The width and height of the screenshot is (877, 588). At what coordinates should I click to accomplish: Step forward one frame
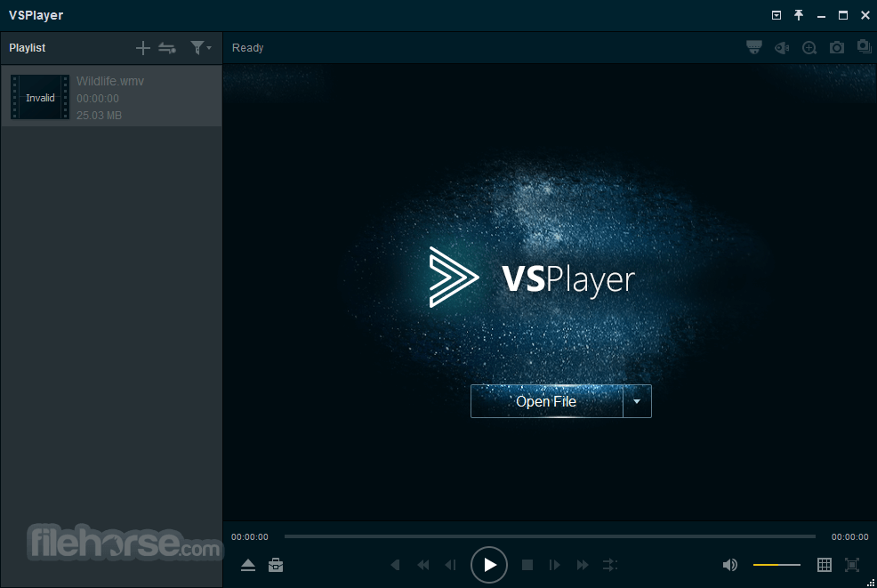click(x=554, y=565)
